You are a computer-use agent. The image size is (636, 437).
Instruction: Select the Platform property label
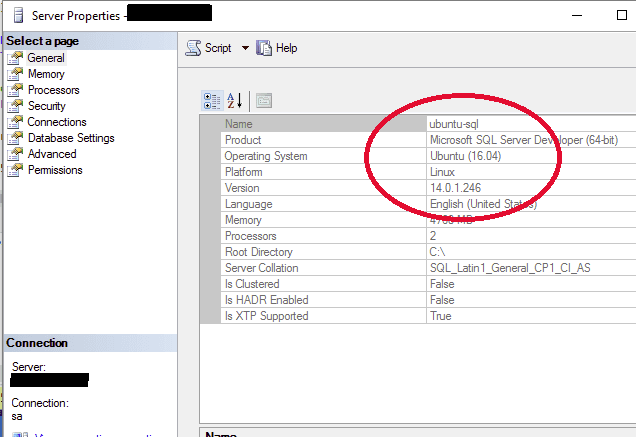244,172
